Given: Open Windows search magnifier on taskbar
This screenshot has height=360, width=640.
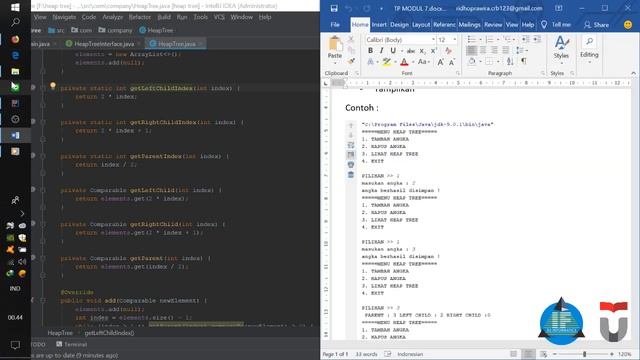Looking at the screenshot, I should (x=15, y=22).
